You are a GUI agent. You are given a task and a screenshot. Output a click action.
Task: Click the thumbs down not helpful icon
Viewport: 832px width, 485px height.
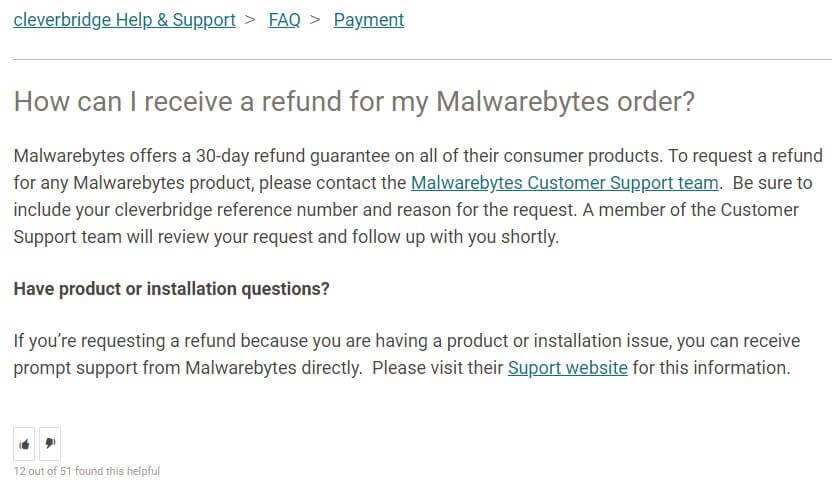click(50, 444)
